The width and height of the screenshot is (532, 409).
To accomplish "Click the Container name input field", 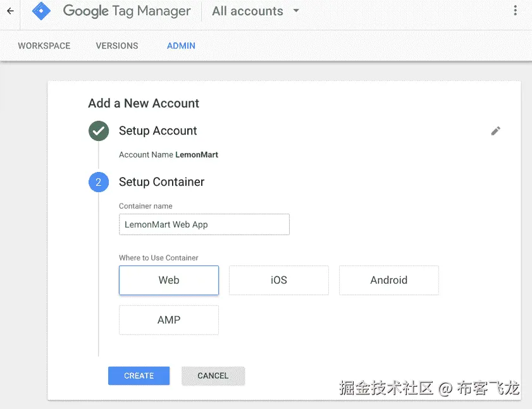I will point(204,224).
